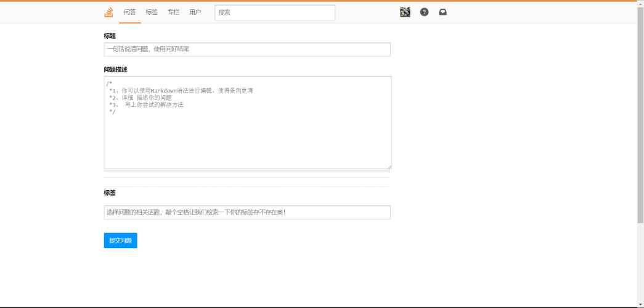Viewport: 644px width, 308px height.
Task: Click the page vertical scrollbar
Action: point(640,115)
